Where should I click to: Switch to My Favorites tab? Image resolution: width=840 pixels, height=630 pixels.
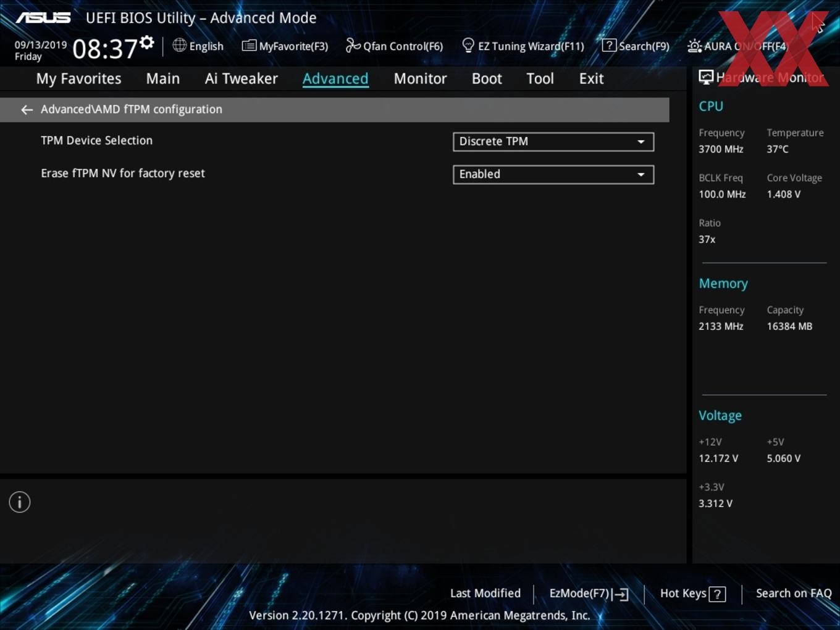[x=78, y=78]
